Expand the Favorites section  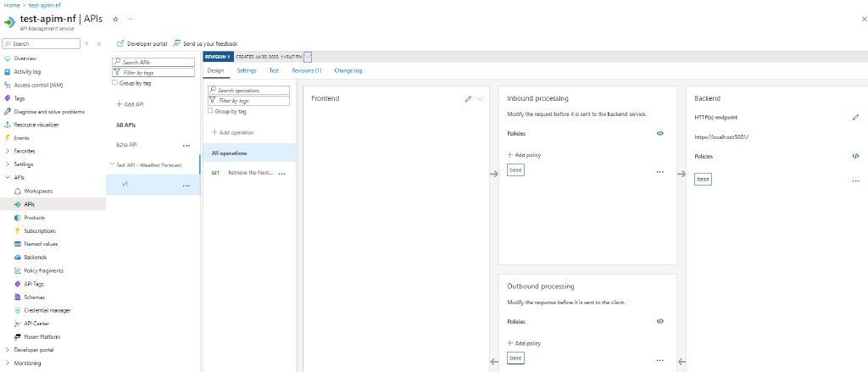7,151
